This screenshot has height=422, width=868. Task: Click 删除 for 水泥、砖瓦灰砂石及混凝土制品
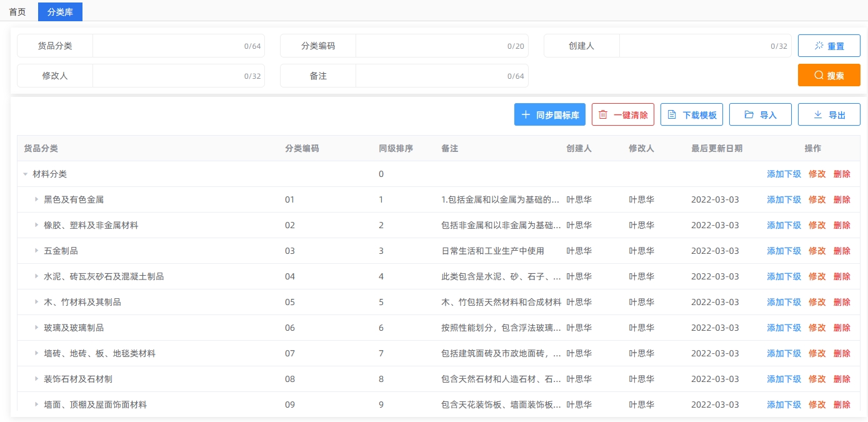tap(842, 277)
